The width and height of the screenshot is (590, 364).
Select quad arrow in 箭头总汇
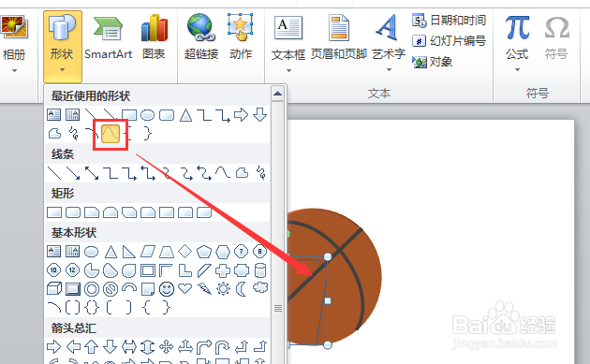(x=167, y=346)
